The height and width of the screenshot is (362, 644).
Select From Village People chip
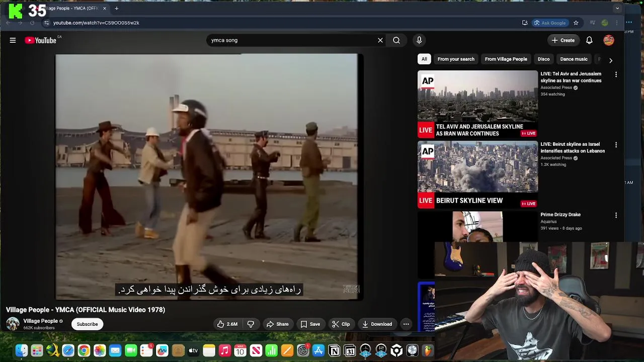[506, 59]
